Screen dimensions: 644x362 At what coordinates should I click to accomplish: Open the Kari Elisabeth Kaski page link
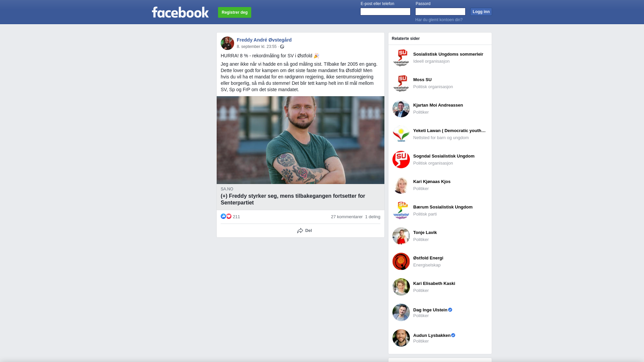point(434,284)
